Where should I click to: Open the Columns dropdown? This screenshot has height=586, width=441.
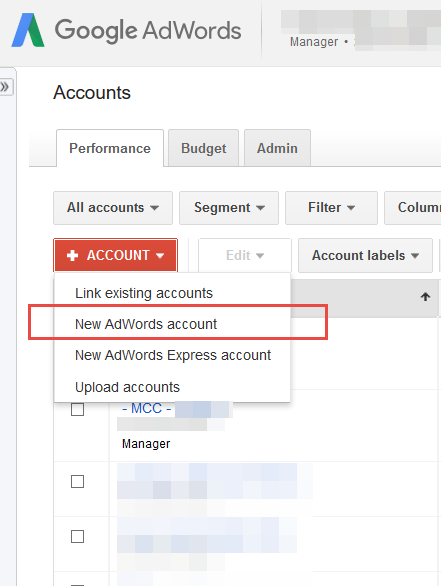pyautogui.click(x=413, y=208)
